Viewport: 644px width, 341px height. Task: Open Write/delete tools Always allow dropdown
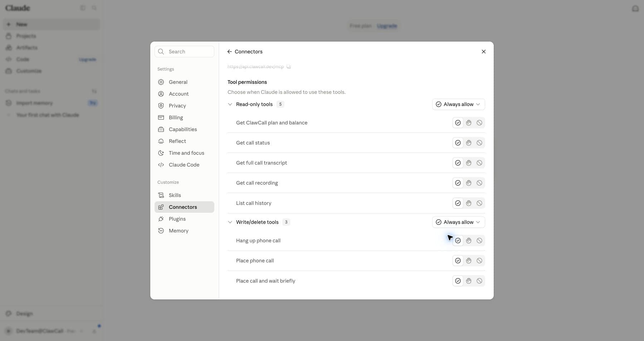pos(458,222)
